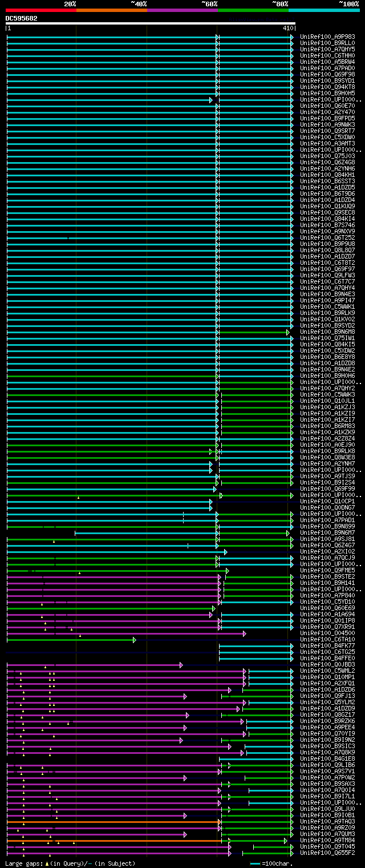Select the UniRef100_Q84KH1 label
This screenshot has height=868, width=365.
click(x=328, y=175)
